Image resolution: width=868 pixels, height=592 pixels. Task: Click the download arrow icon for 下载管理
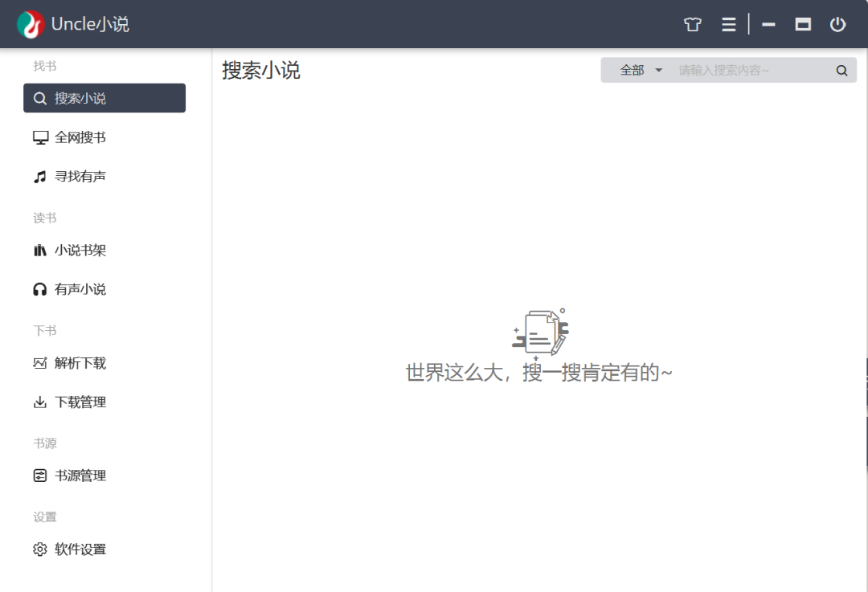coord(40,402)
